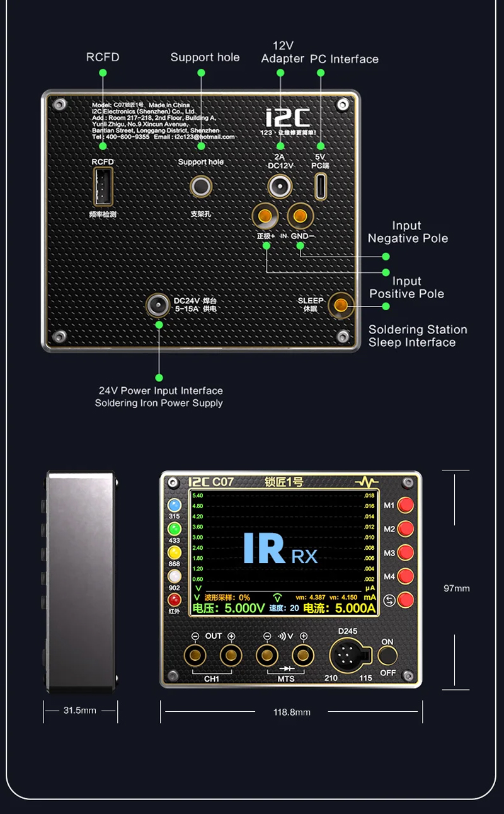Click the OUT negative socket of CH1
Screen dimensions: 504x814
pos(195,656)
